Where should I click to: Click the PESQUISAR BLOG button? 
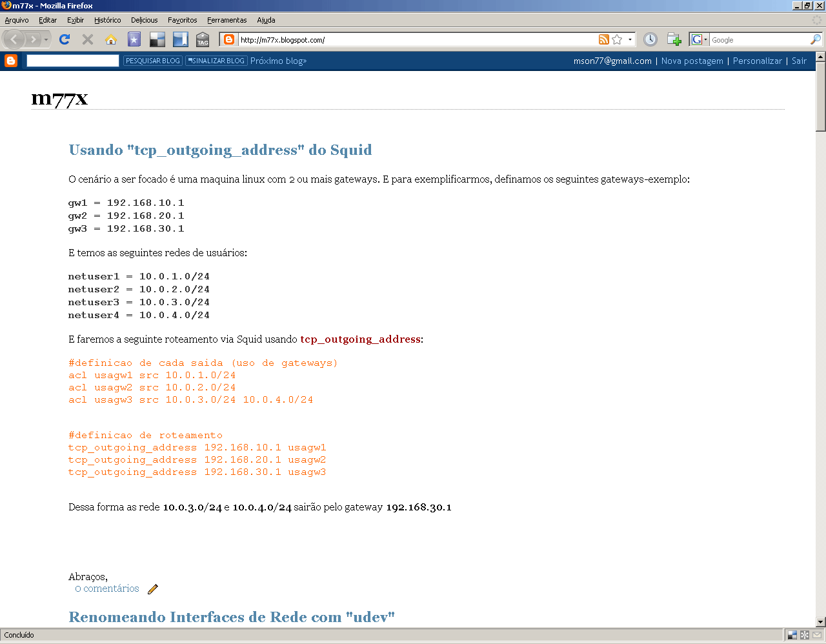pyautogui.click(x=153, y=61)
